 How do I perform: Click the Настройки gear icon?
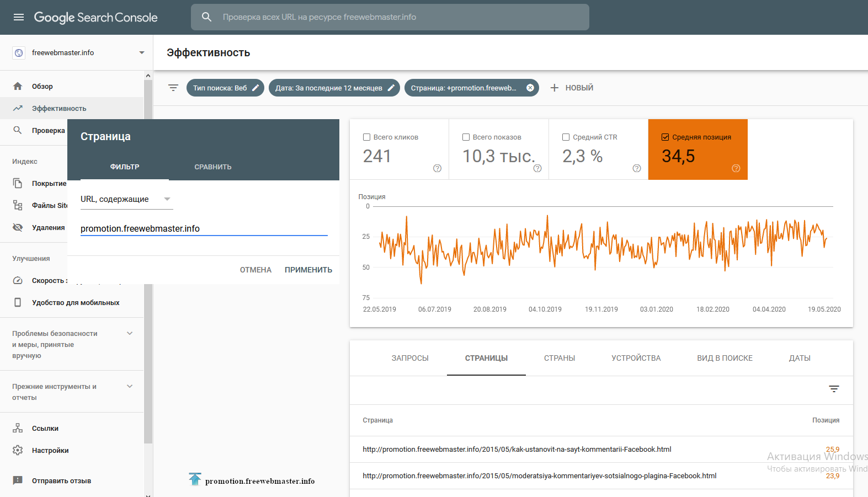[18, 450]
